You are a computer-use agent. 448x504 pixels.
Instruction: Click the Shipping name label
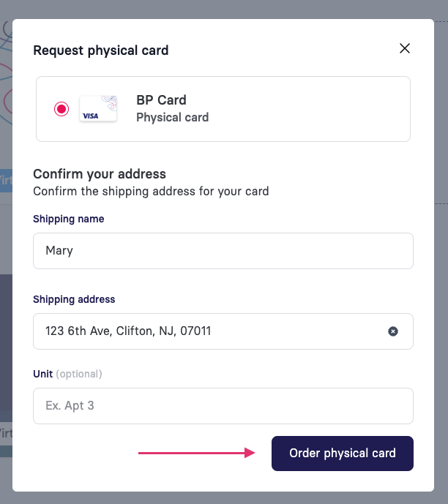pos(69,219)
